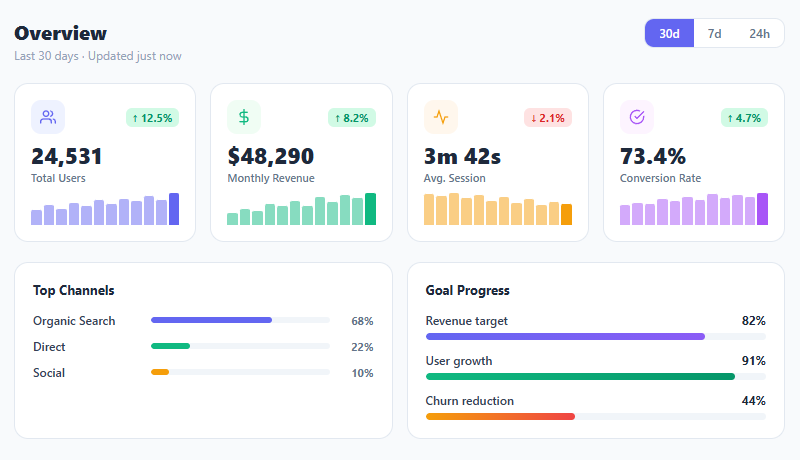
Task: Click the Conversion Rate label
Action: pyautogui.click(x=660, y=178)
